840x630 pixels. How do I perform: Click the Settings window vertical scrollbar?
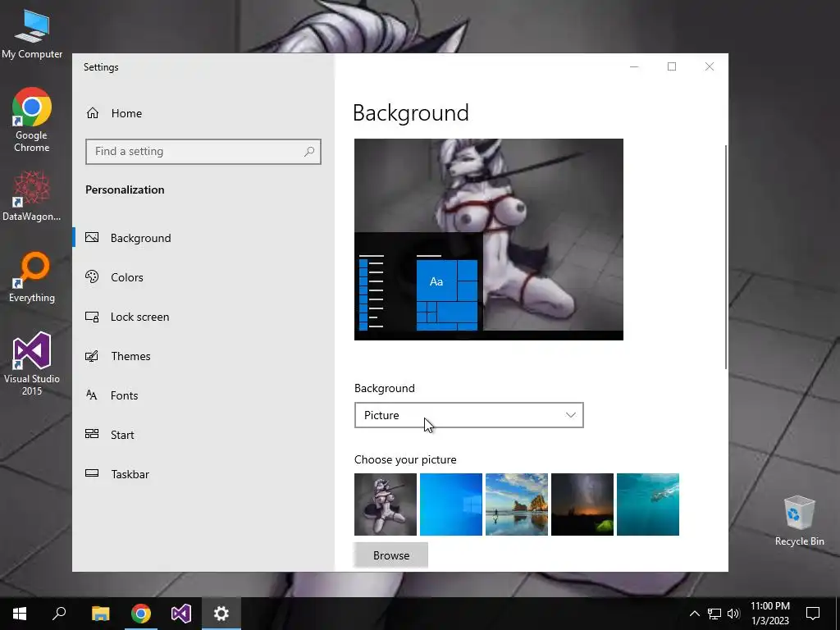click(726, 257)
